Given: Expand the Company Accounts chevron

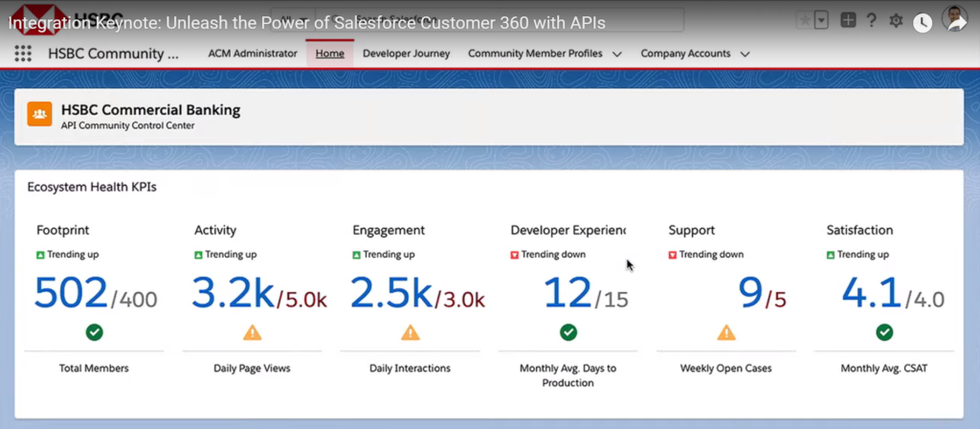Looking at the screenshot, I should point(745,55).
